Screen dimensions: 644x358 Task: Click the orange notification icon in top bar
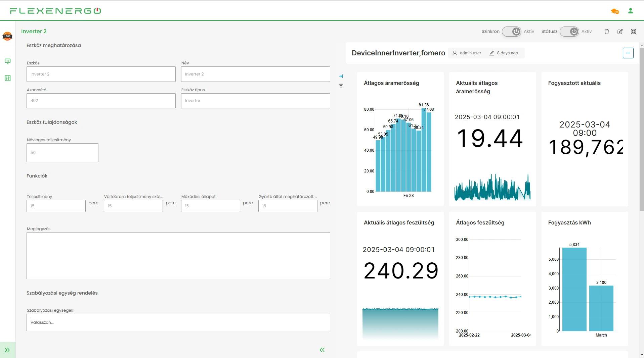pos(615,11)
